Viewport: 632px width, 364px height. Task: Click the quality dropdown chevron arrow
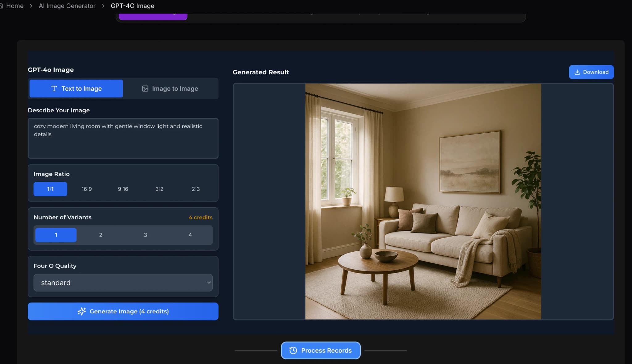pos(209,283)
